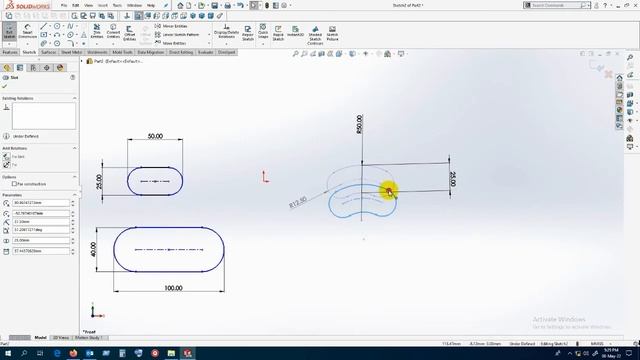
Task: Click Linear Sketch Pattern
Action: 177,35
